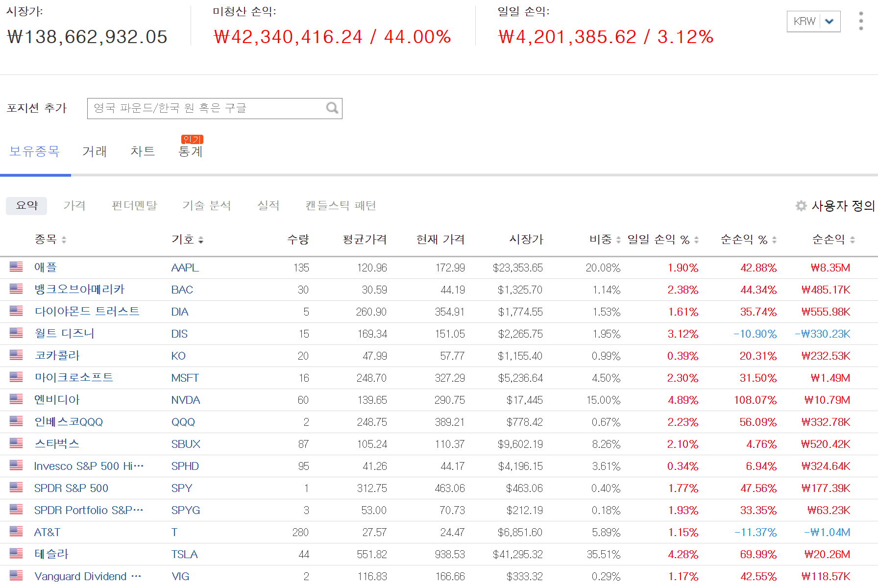Click the 수량 column header

click(298, 239)
